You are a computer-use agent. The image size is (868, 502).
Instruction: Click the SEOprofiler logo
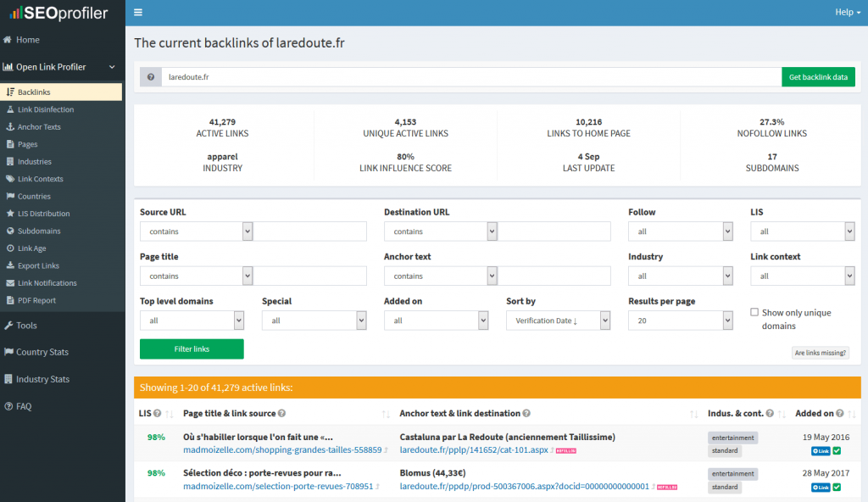[58, 13]
